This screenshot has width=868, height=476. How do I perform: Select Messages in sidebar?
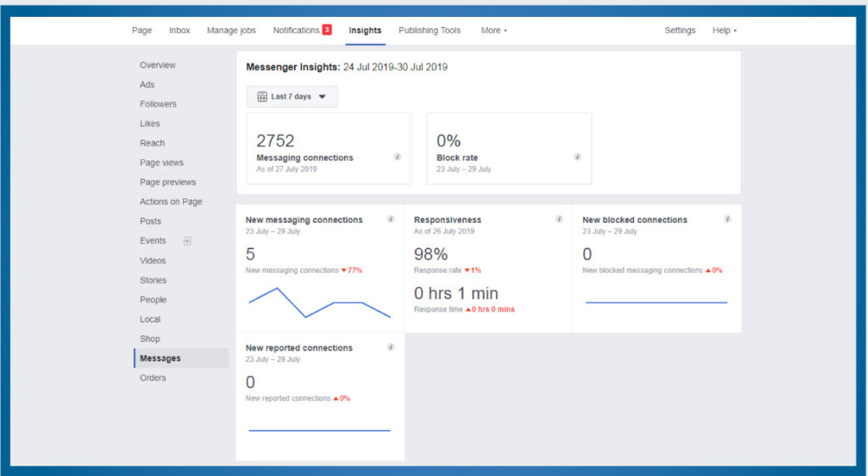[x=181, y=358]
